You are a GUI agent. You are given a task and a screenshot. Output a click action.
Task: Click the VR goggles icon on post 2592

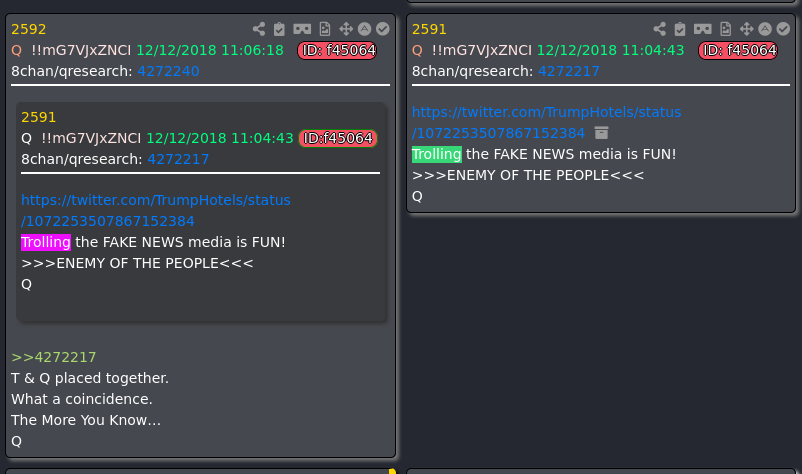pos(302,30)
